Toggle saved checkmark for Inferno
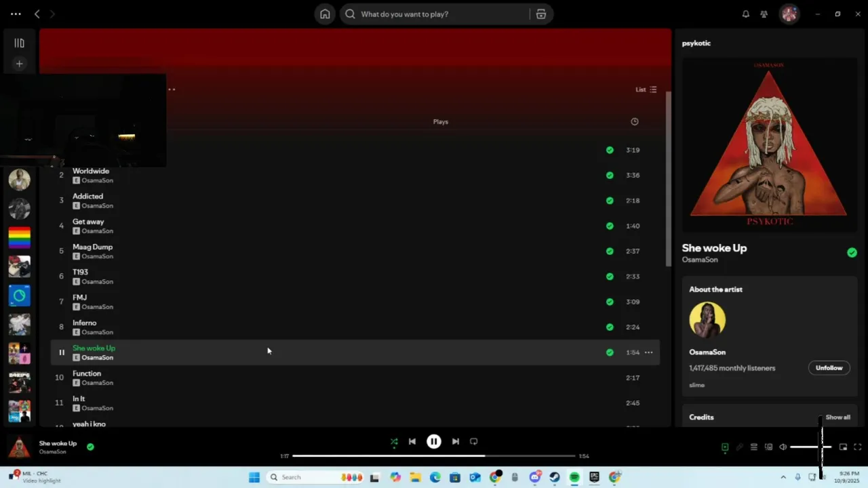Screen dimensions: 868x488 tap(610, 327)
